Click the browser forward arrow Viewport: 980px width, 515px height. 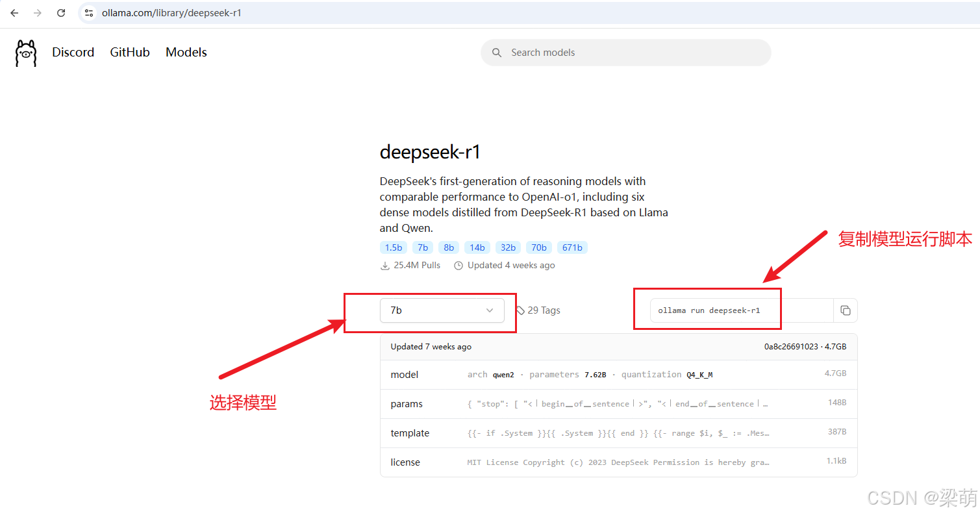click(38, 13)
